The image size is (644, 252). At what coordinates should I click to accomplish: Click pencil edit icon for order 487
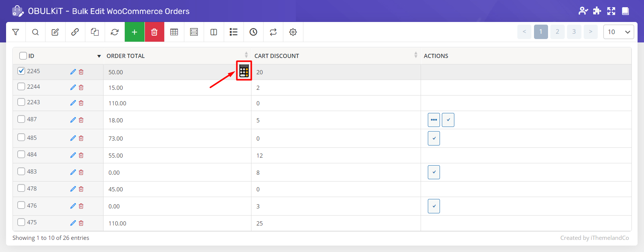73,120
